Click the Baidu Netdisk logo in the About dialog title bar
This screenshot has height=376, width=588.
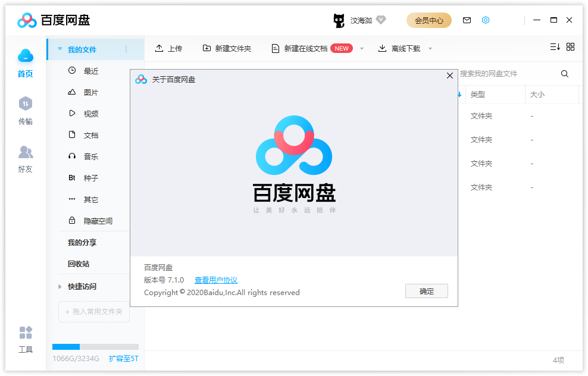coord(141,80)
